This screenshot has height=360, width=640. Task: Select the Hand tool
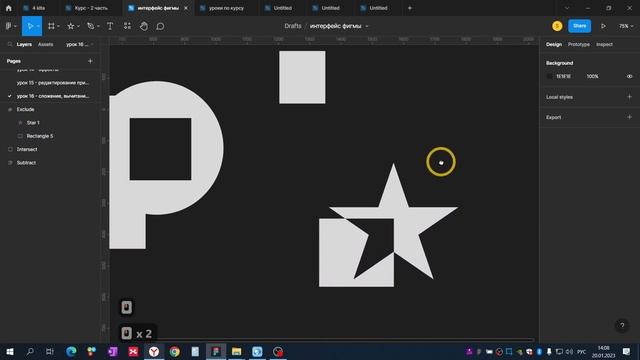tap(144, 26)
